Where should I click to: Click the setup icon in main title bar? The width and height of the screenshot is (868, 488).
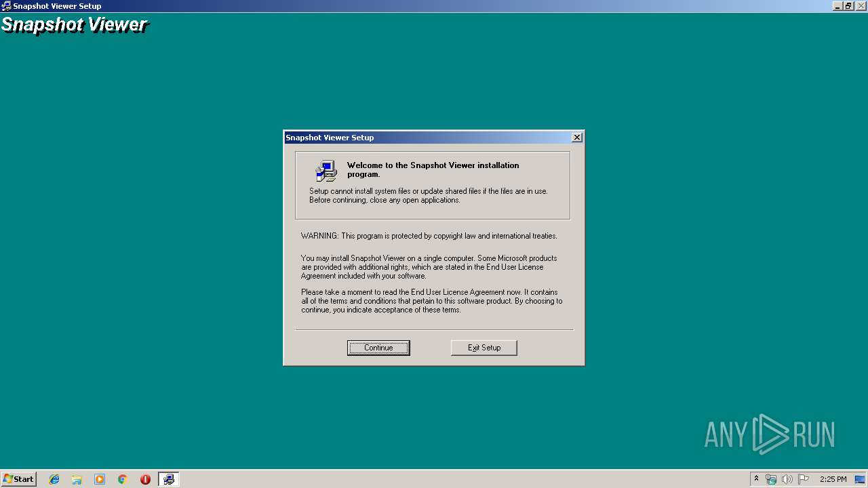click(x=6, y=6)
